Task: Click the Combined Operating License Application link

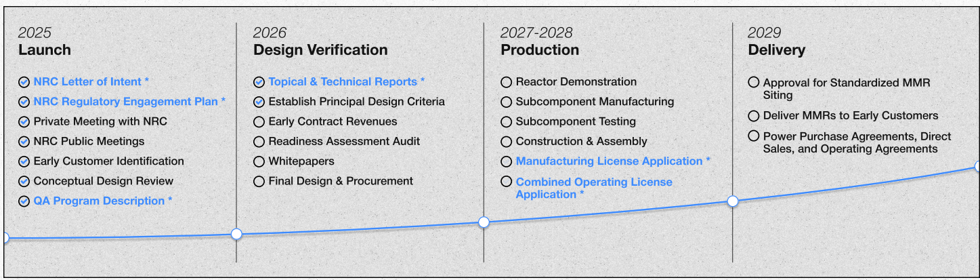Action: click(x=594, y=188)
